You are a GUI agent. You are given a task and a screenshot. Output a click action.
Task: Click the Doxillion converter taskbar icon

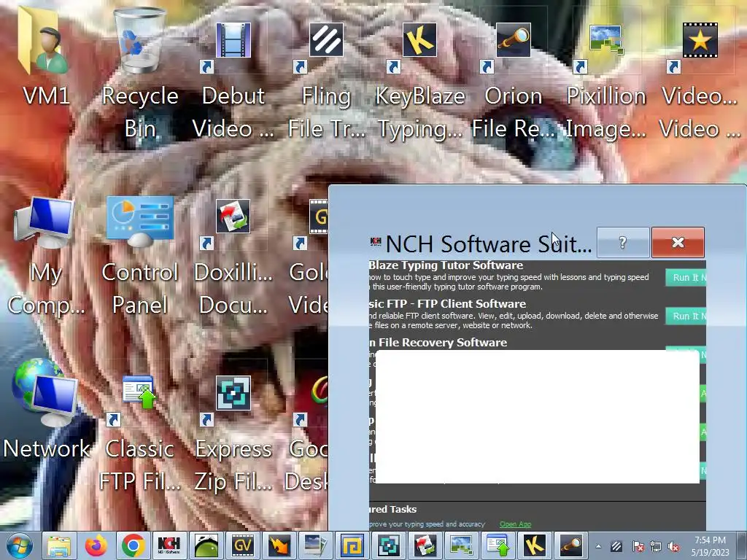tap(425, 545)
